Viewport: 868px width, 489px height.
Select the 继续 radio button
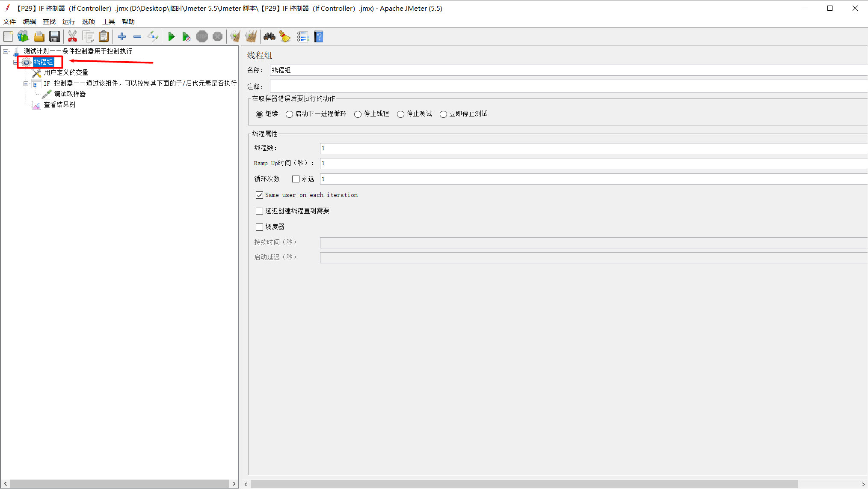[259, 114]
